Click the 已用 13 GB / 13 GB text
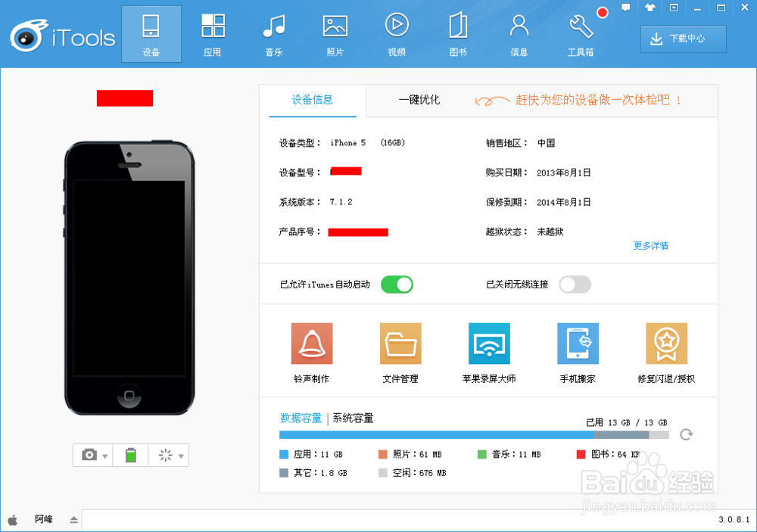The width and height of the screenshot is (757, 532). 627,422
